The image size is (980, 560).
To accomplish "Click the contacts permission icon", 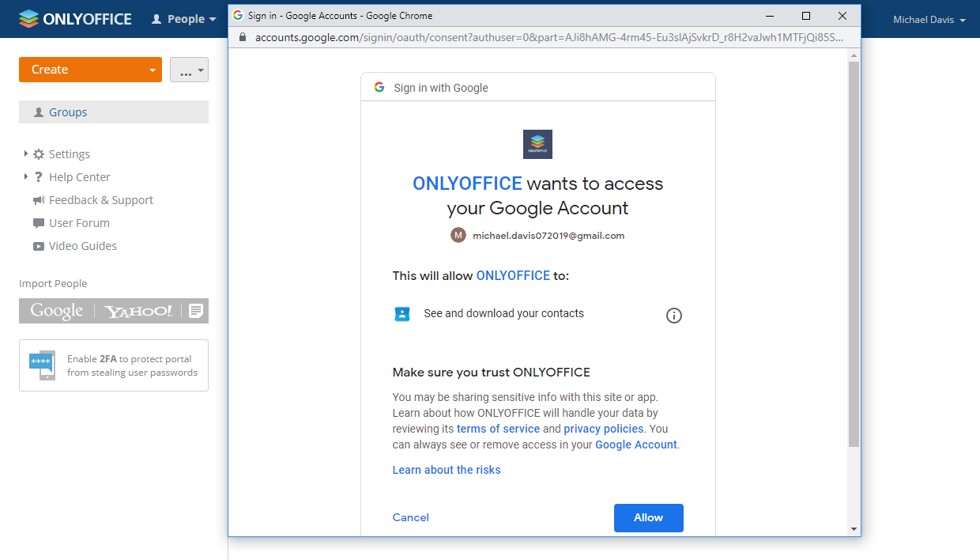I will (x=402, y=313).
